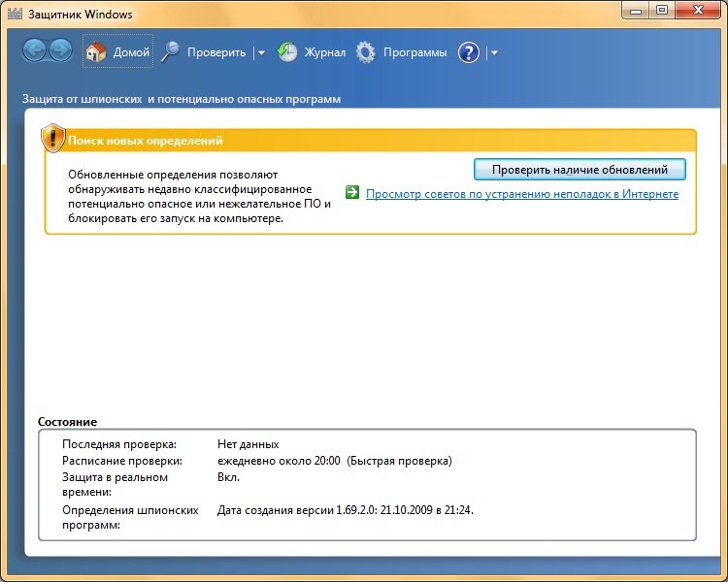Expand the dropdown arrow next to Проверить
This screenshot has height=582, width=728.
[261, 53]
